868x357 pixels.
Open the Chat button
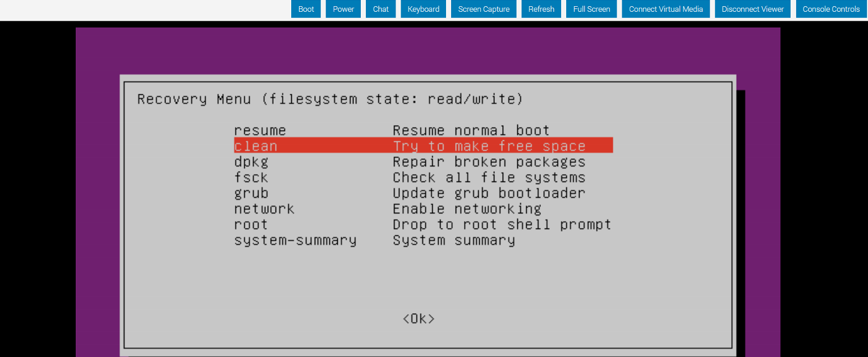pos(381,9)
